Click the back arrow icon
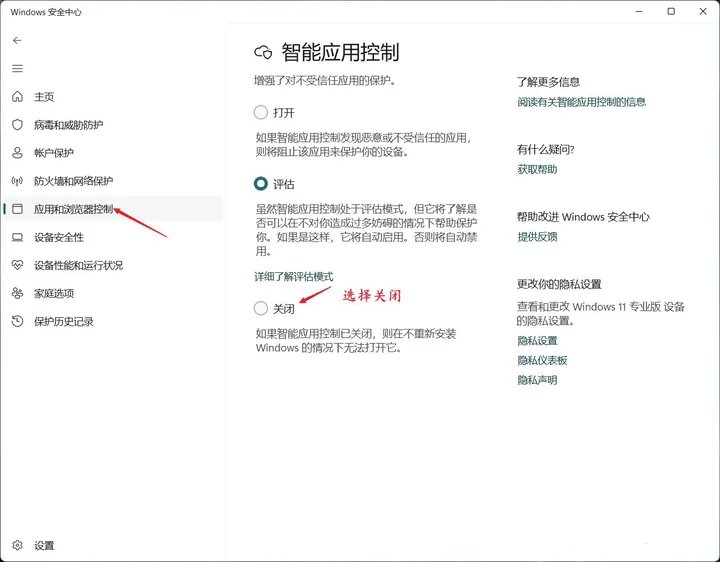This screenshot has width=720, height=562. 17,40
